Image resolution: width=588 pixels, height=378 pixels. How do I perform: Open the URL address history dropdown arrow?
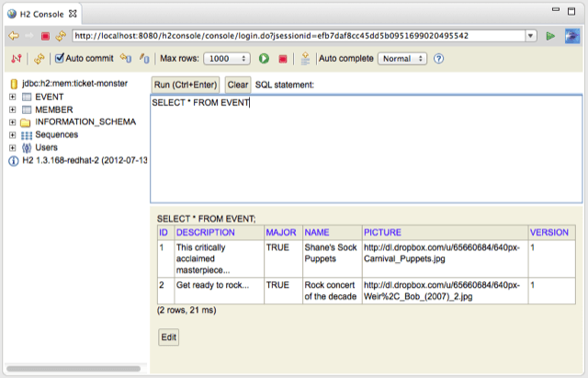click(x=531, y=36)
